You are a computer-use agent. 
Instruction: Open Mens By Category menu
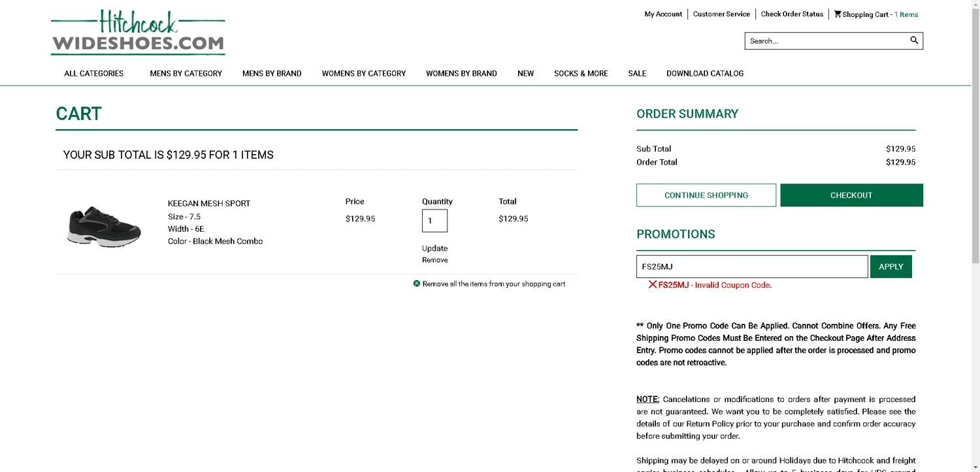186,73
